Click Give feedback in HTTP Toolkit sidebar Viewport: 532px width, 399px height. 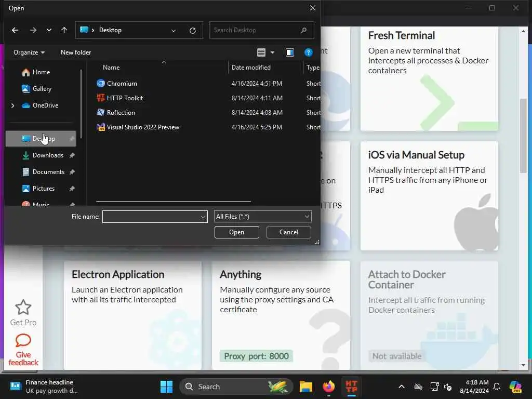click(x=23, y=350)
